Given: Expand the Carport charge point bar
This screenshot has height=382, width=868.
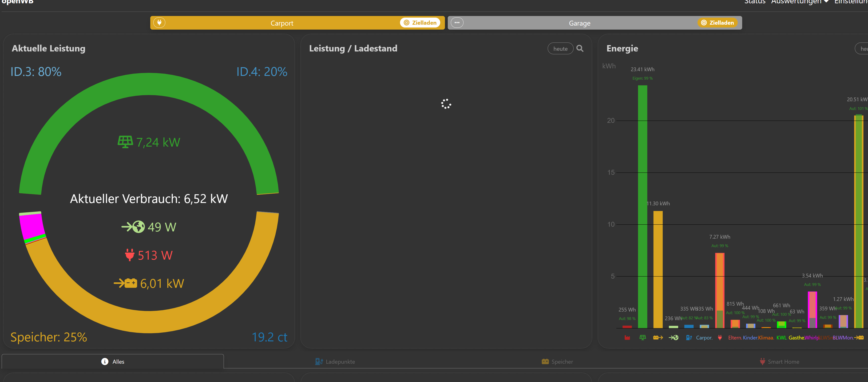Looking at the screenshot, I should click(x=282, y=23).
